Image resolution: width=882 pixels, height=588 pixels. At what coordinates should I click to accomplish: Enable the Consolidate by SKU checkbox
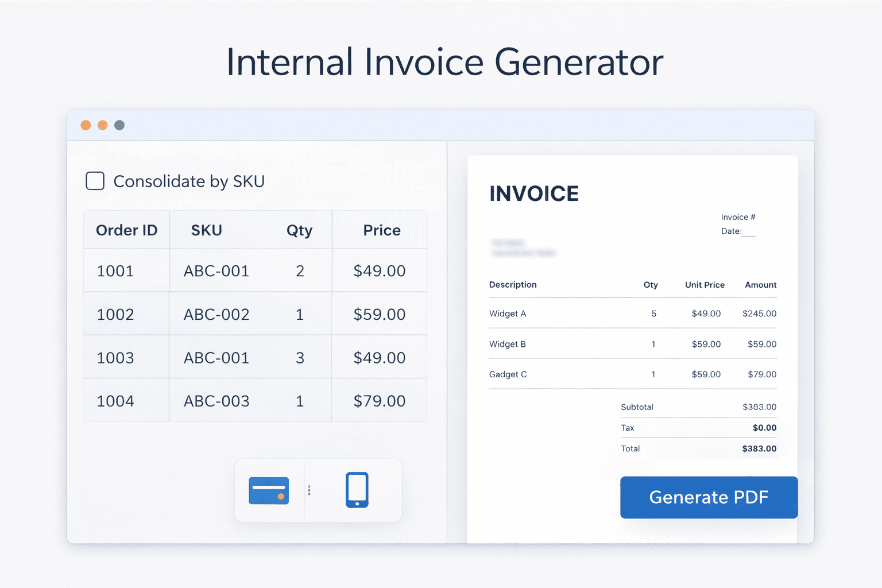click(95, 181)
